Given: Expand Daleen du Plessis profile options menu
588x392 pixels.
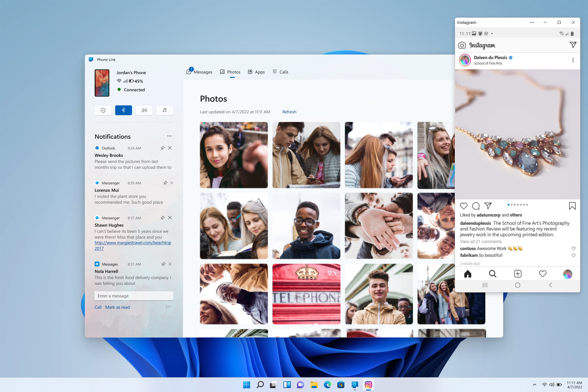Looking at the screenshot, I should pos(573,60).
